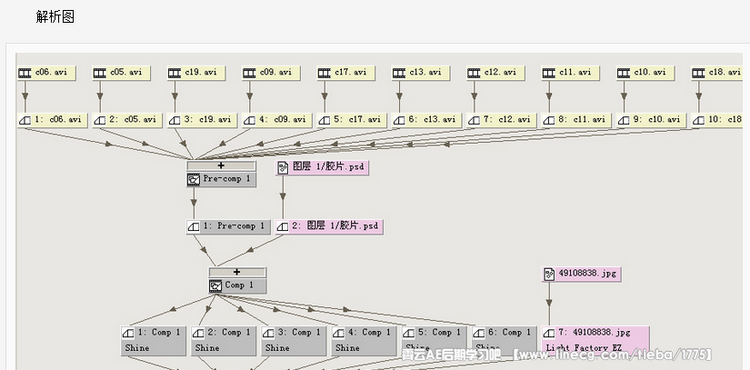Image resolution: width=750 pixels, height=370 pixels.
Task: Select the 4: Comp 1 Shine layer node
Action: 364,340
